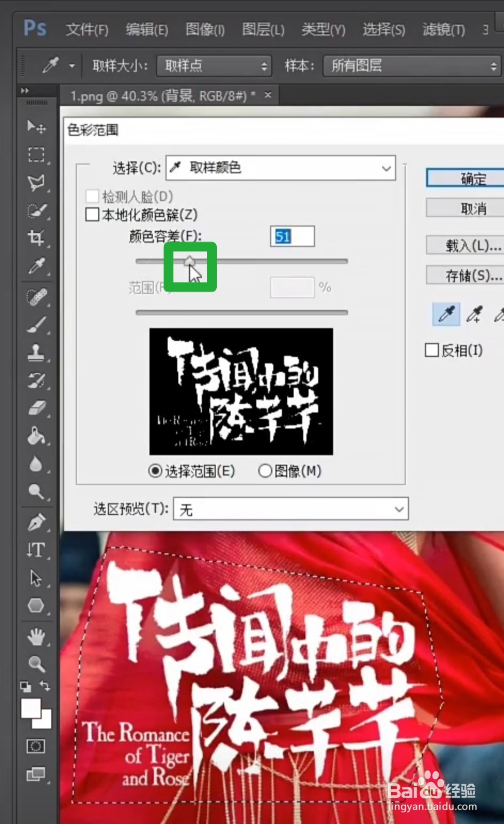Image resolution: width=504 pixels, height=824 pixels.
Task: Click the 确定 button
Action: click(465, 178)
